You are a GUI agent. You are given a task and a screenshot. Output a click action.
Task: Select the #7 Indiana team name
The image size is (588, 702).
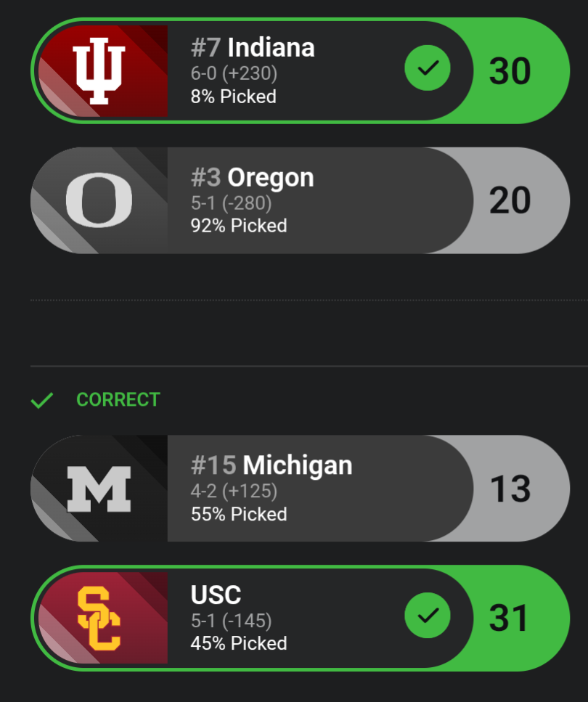(253, 48)
